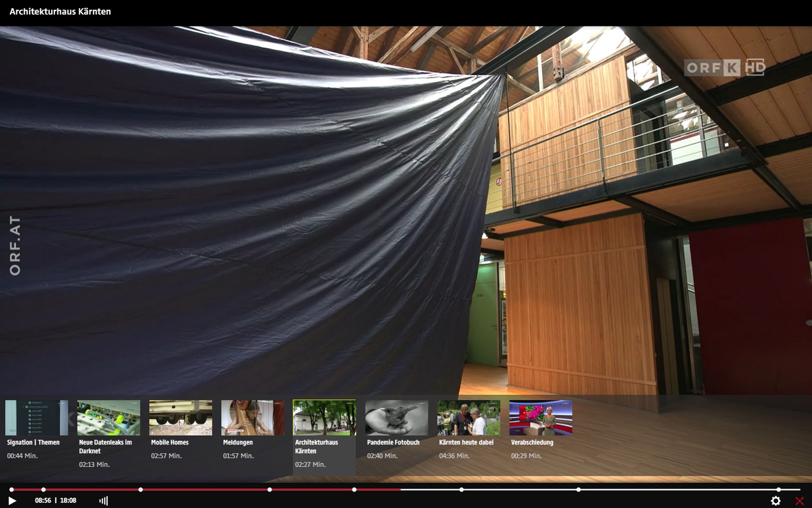Image resolution: width=812 pixels, height=508 pixels.
Task: Click the ORF.AT vertical logo
Action: 15,245
